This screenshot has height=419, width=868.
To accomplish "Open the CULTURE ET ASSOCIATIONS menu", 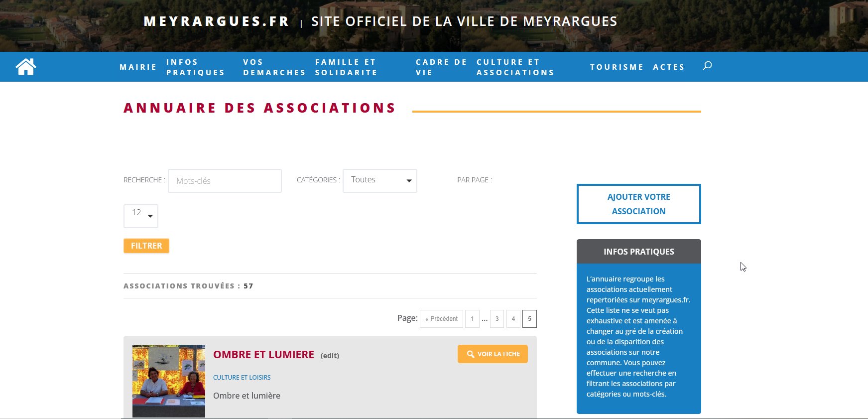I will click(515, 67).
